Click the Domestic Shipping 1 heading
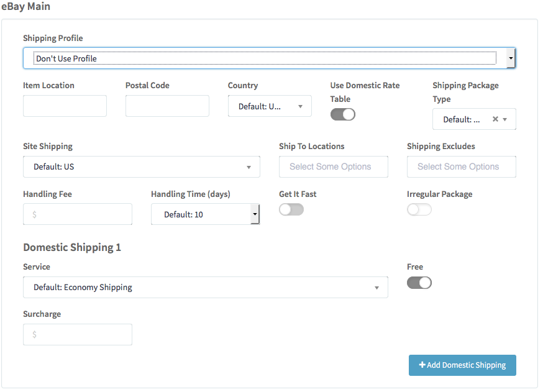 pos(72,247)
